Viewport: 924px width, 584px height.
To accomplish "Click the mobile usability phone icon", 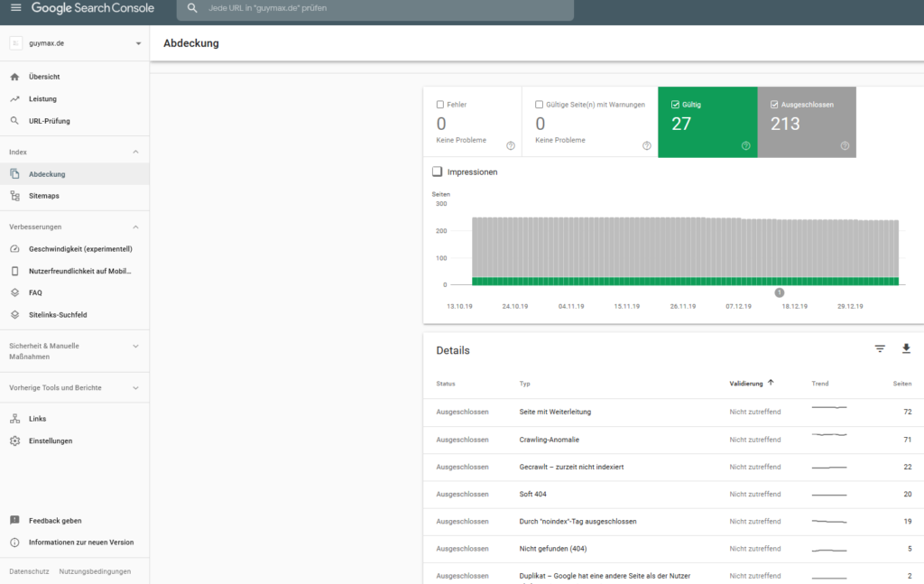I will click(14, 271).
